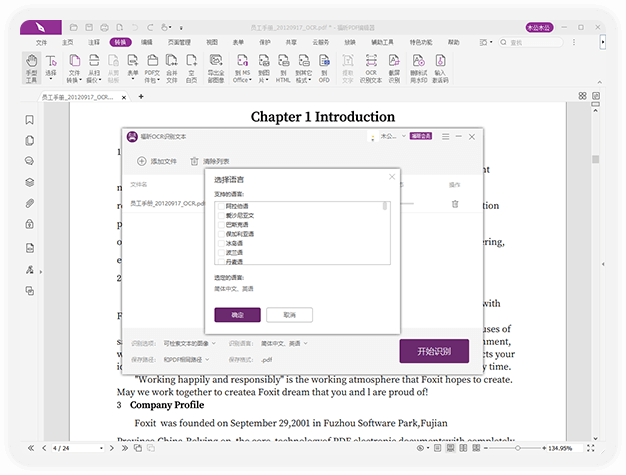This screenshot has height=475, width=626.
Task: Open the Signatures panel in left sidebar
Action: [30, 269]
